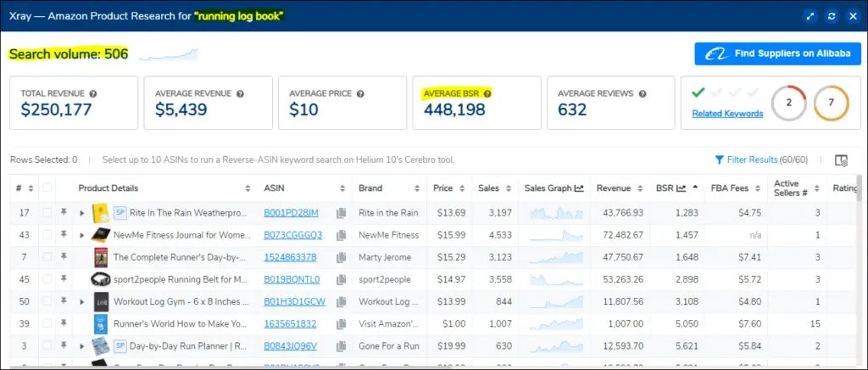Viewport: 868px width, 370px height.
Task: Pin The Complete Runner's Day-by-Day row
Action: (64, 257)
